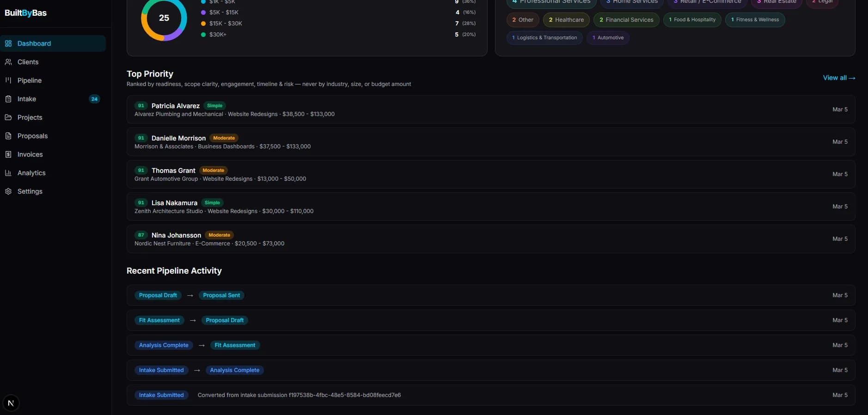Click the Clients people icon

pos(8,62)
